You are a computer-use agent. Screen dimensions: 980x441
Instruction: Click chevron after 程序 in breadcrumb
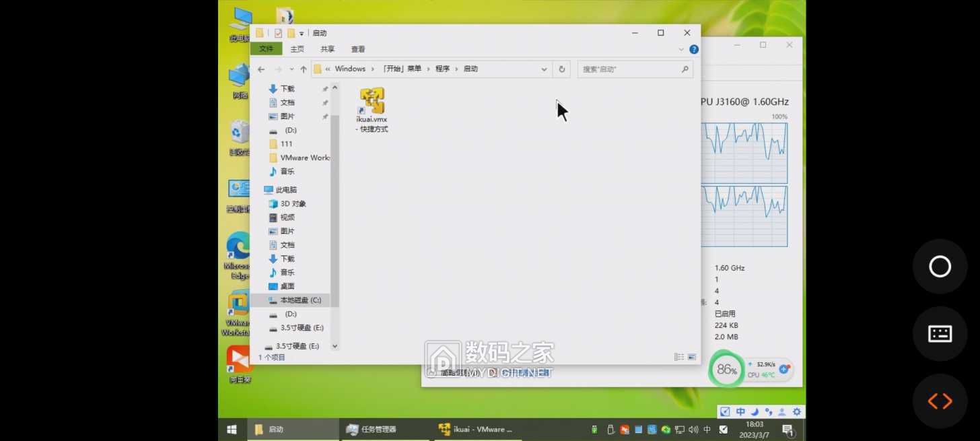coord(456,69)
